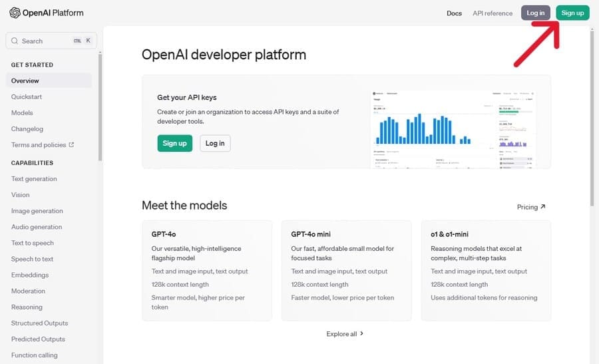Viewport: 599px width, 364px height.
Task: Click the "Meet the models" heading
Action: pos(184,206)
